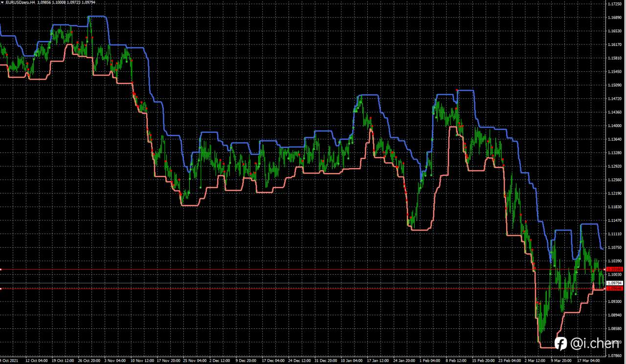Click the EURUSDzero,H4 chart title icon
Viewport: 626px width, 364px height.
[x=2, y=2]
